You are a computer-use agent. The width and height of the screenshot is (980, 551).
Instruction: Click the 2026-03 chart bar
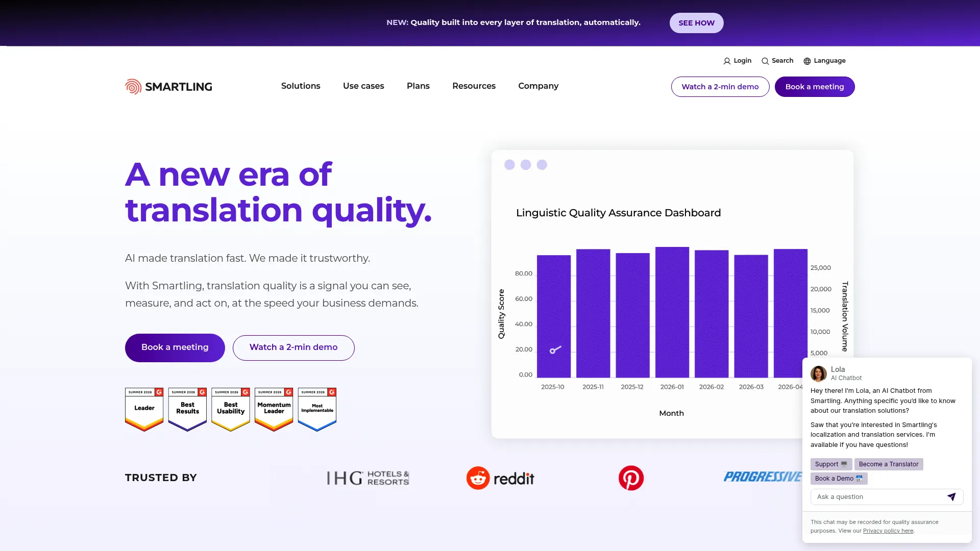pyautogui.click(x=751, y=316)
